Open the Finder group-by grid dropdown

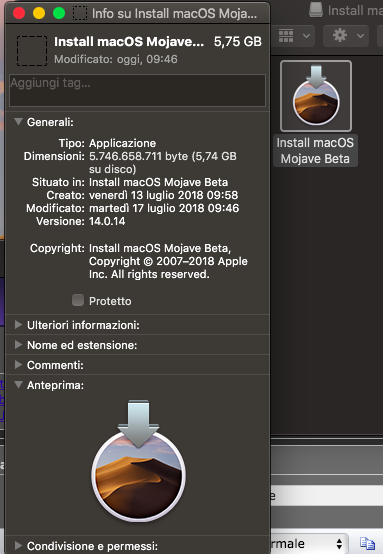tap(294, 36)
